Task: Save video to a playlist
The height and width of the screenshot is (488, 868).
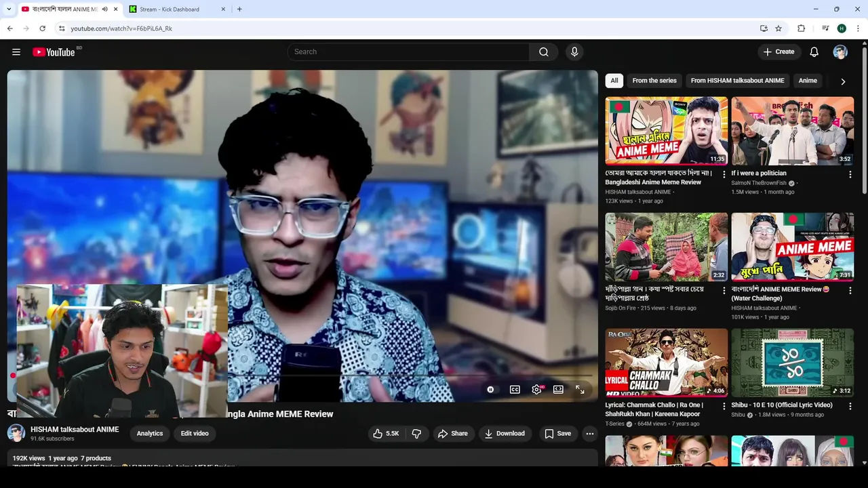Action: point(557,434)
